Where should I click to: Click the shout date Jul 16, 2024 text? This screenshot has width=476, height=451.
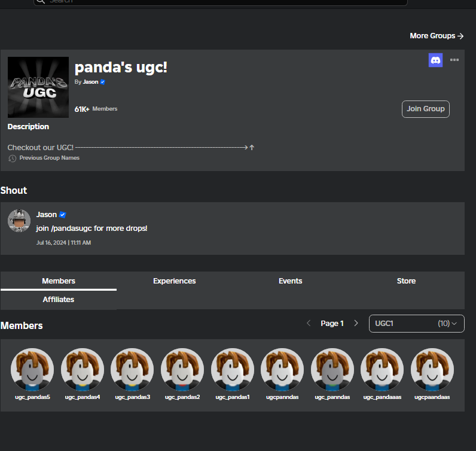pos(63,243)
